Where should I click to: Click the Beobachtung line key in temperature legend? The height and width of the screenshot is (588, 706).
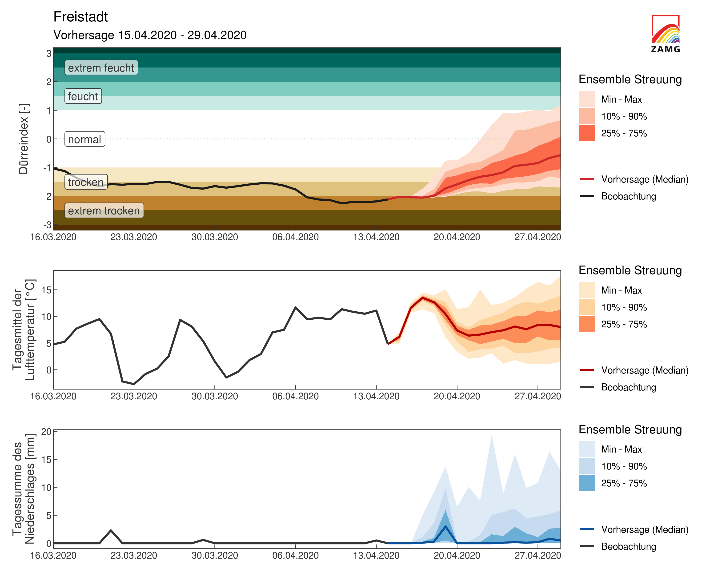tap(587, 387)
